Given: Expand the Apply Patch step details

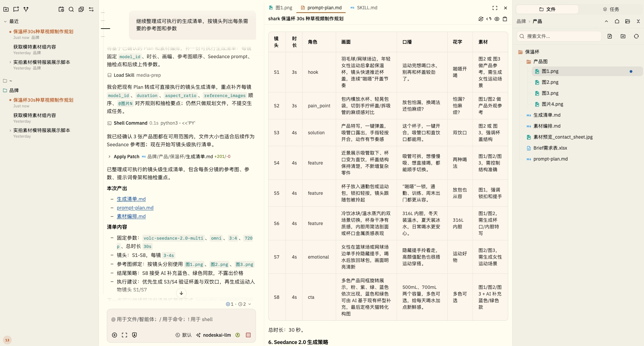Looking at the screenshot, I should click(109, 157).
